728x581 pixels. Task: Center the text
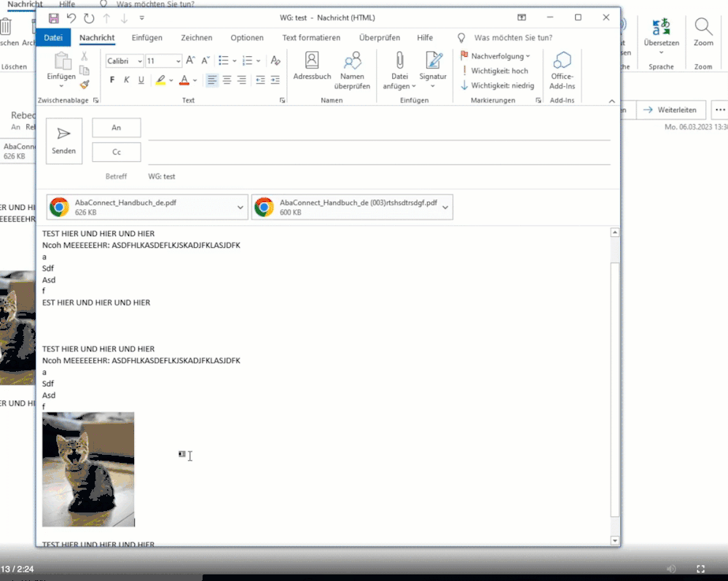coord(227,80)
